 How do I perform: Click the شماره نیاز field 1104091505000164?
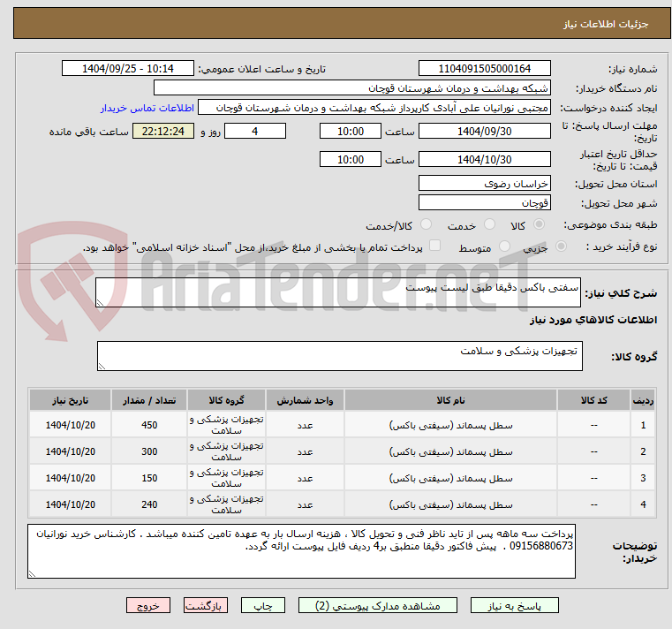pyautogui.click(x=484, y=68)
